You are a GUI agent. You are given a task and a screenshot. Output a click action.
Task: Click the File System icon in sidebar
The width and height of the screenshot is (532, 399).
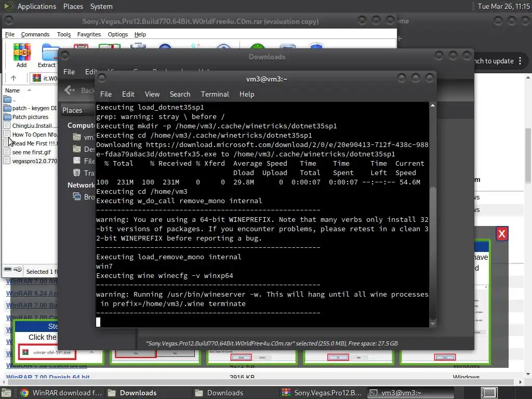tap(77, 161)
